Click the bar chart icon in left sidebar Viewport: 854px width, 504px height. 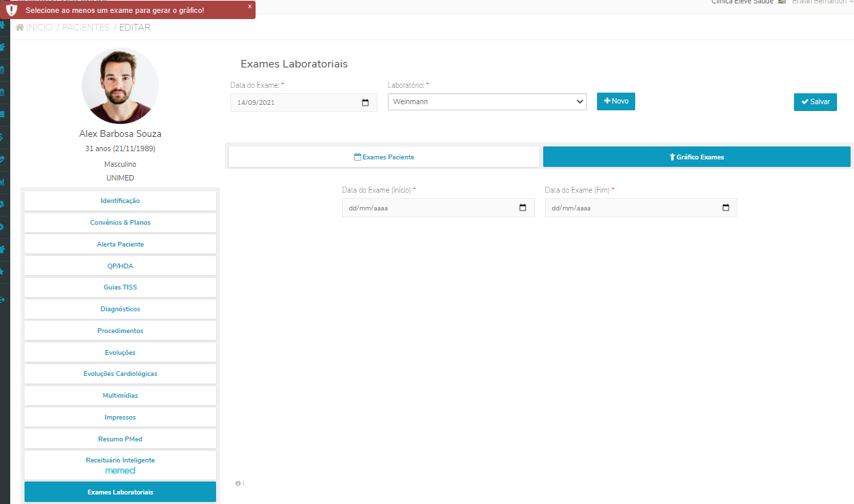(x=2, y=182)
